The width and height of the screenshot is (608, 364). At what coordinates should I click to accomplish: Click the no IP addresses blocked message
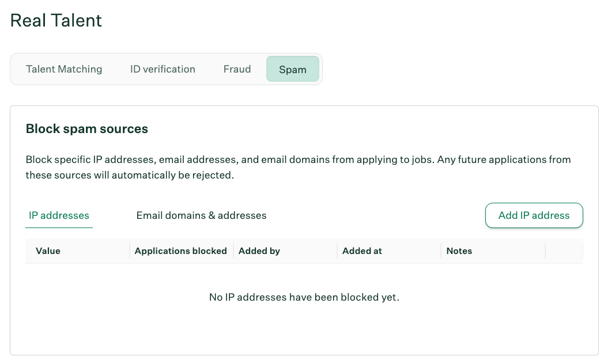[304, 297]
